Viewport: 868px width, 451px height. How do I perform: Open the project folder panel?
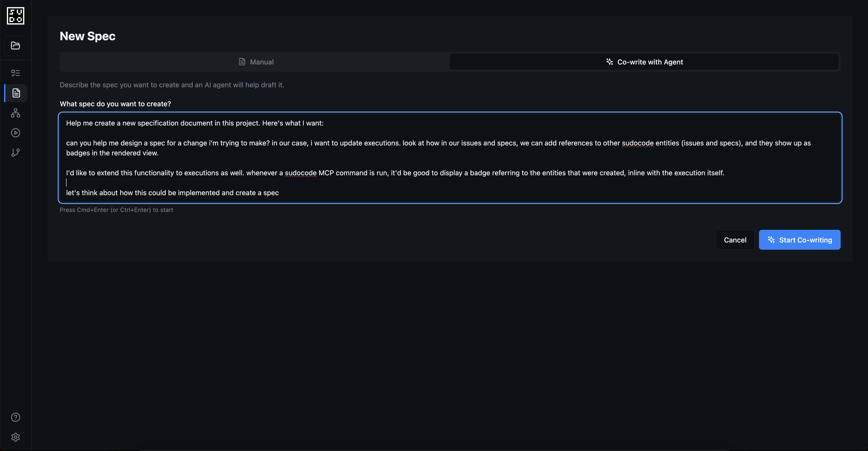pos(16,45)
